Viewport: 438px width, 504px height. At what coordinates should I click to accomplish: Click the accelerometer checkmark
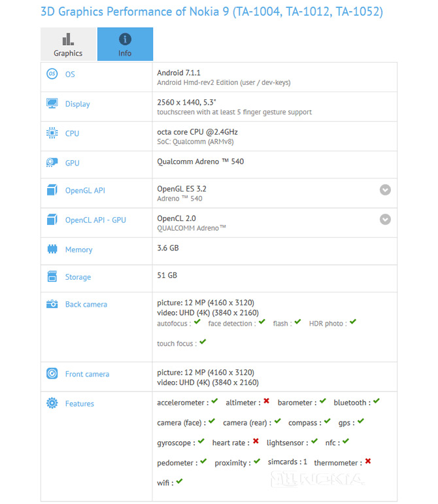pos(214,401)
